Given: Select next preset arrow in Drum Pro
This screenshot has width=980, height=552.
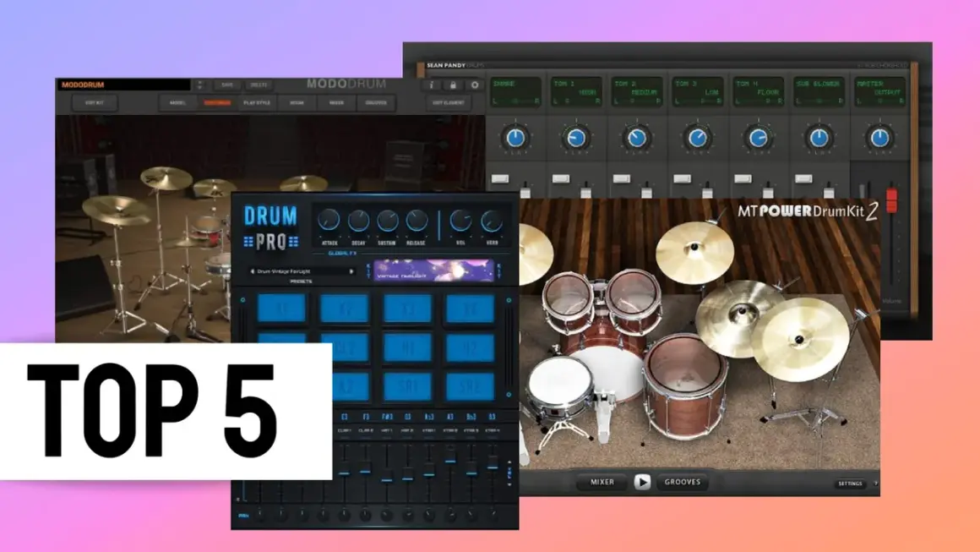Looking at the screenshot, I should pos(352,271).
